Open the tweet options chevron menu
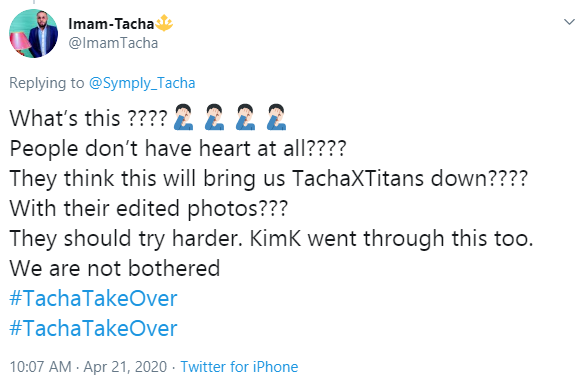581x387 pixels. (x=569, y=22)
